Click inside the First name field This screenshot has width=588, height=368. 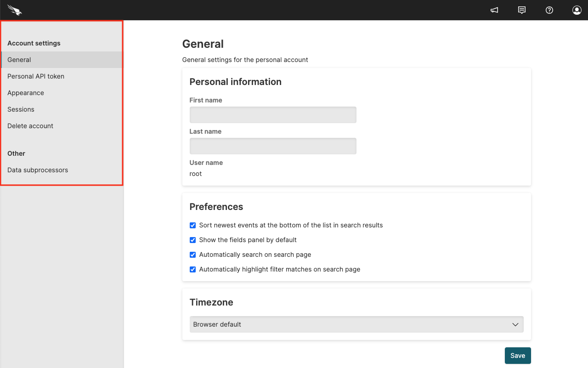tap(273, 115)
